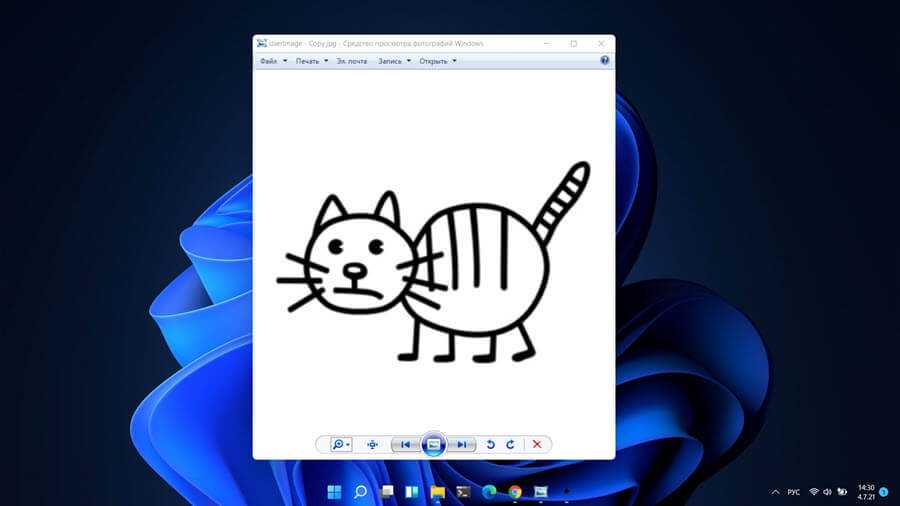The image size is (900, 506).
Task: Switch the РУС input language indicator
Action: (x=793, y=492)
